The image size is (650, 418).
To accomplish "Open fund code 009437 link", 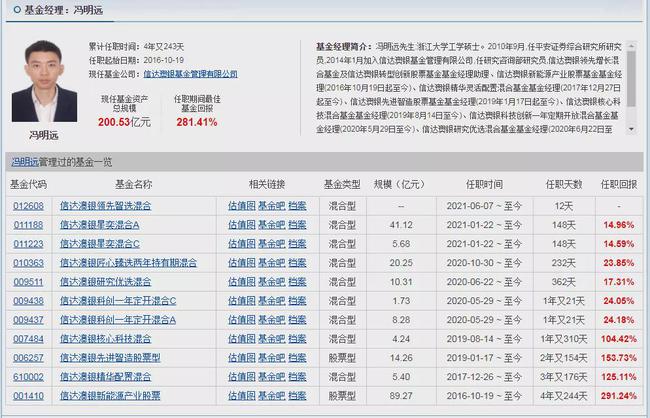I will pos(28,320).
